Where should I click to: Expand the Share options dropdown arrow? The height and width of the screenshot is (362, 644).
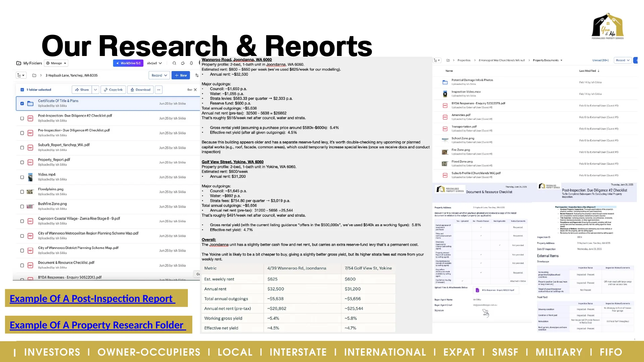tap(96, 90)
